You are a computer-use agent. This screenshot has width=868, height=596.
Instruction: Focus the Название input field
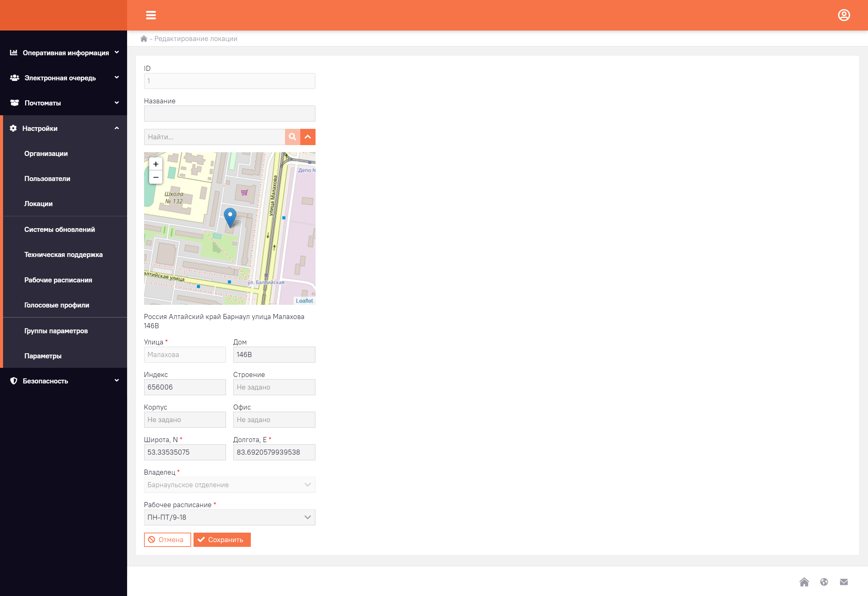click(230, 113)
